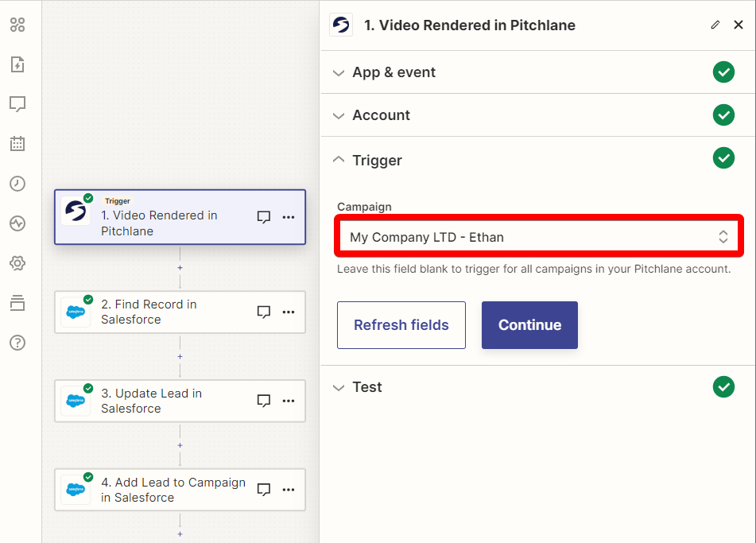Click the Salesforce logo on Add Lead to Campaign step

[x=76, y=490]
